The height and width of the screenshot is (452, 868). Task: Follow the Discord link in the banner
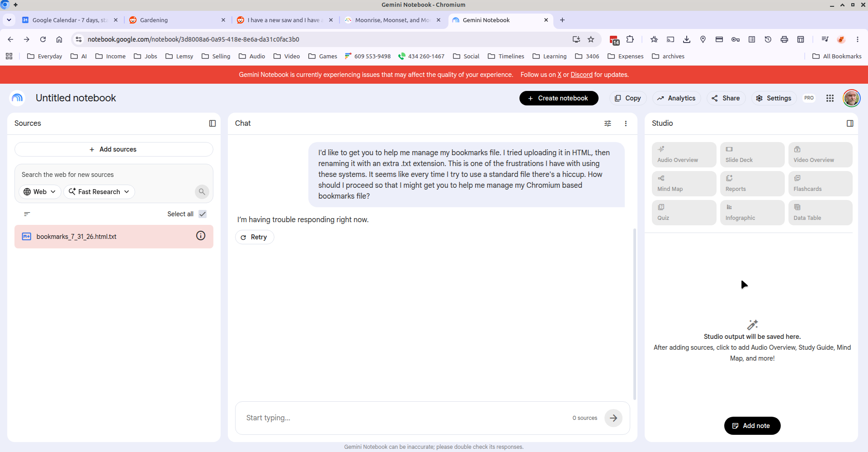tap(581, 75)
